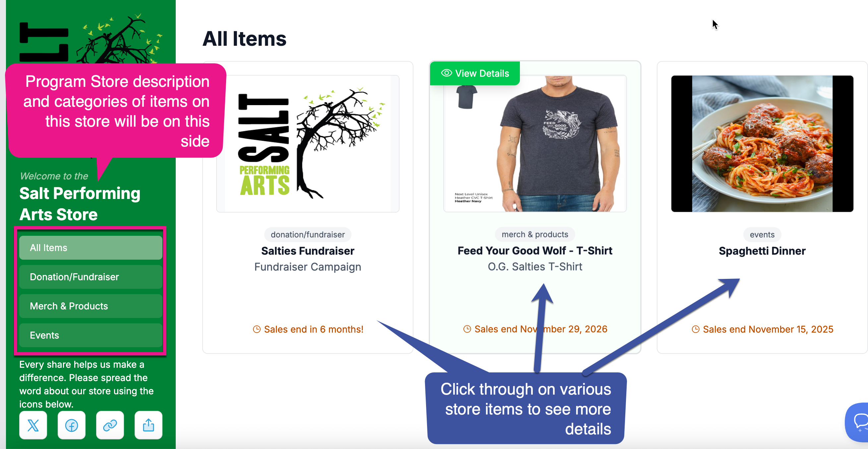The width and height of the screenshot is (868, 449).
Task: Copy store link icon
Action: [110, 425]
